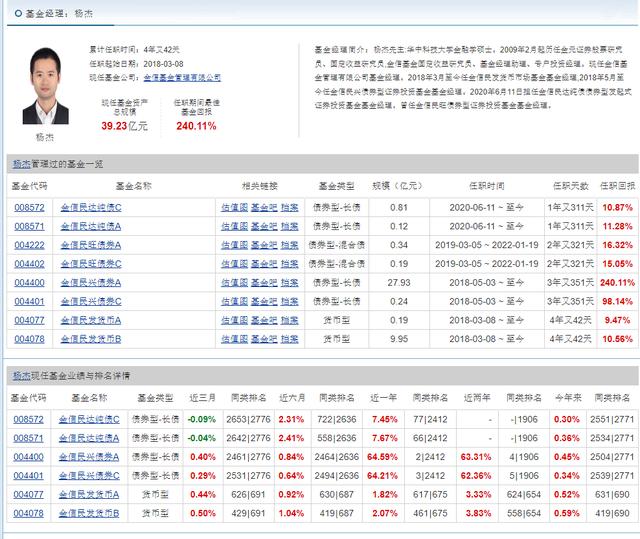The height and width of the screenshot is (539, 640).
Task: Click the 39.23亿元 total asset value
Action: [124, 126]
